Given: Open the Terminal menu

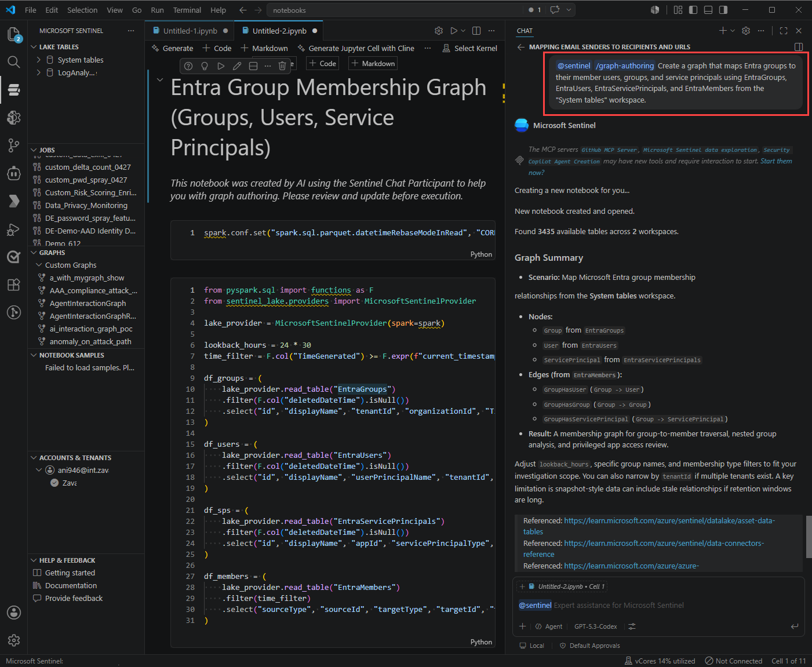Looking at the screenshot, I should pyautogui.click(x=187, y=10).
